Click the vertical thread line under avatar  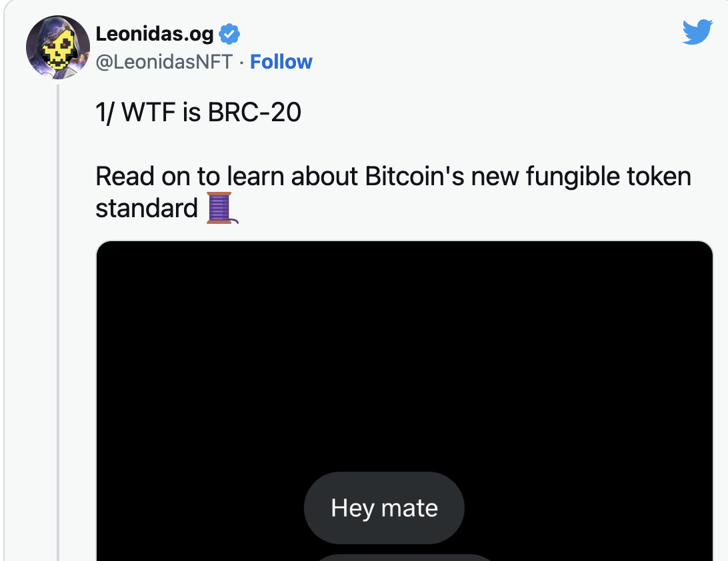click(58, 320)
